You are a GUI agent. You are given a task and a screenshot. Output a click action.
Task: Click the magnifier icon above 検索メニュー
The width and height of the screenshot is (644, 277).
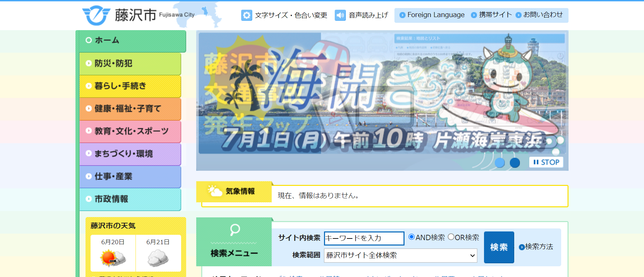pos(235,230)
